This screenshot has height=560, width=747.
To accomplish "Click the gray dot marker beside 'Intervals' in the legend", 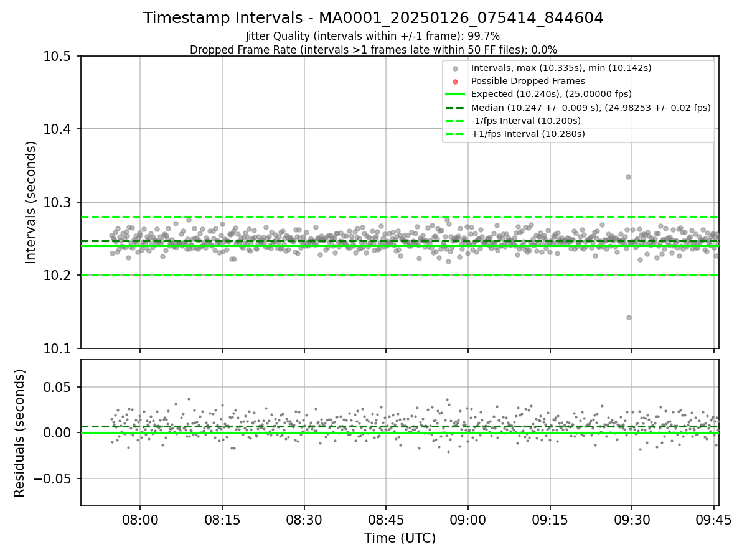I will point(456,68).
